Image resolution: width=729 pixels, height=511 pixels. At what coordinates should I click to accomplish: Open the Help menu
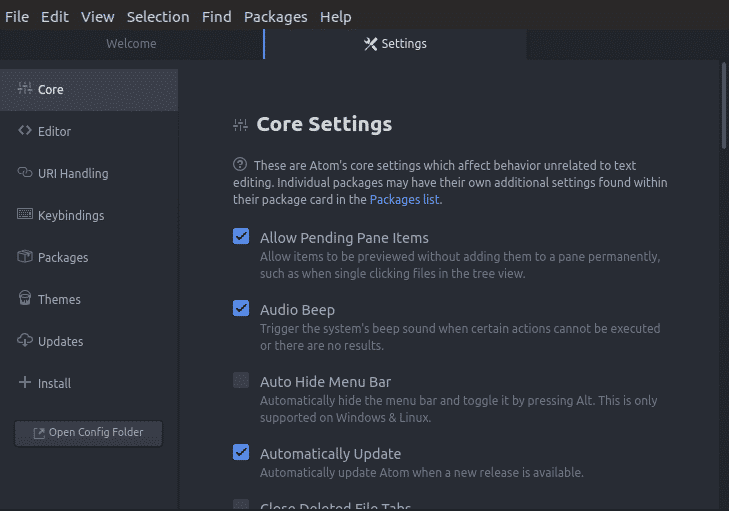point(335,17)
